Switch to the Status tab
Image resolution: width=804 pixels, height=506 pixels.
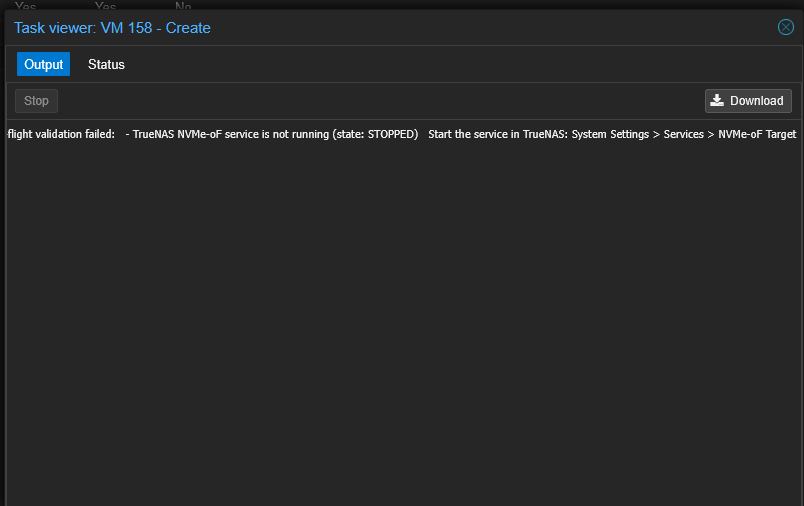[106, 65]
